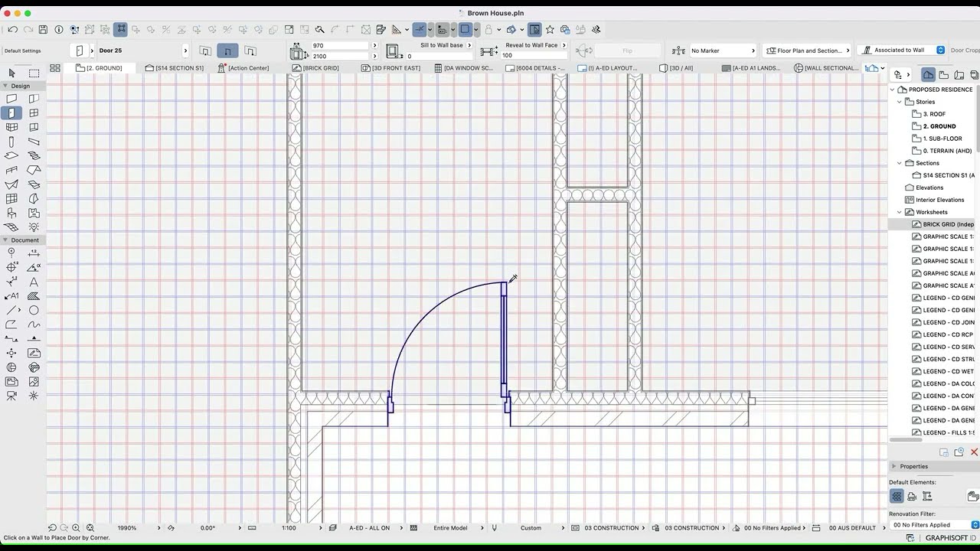Image resolution: width=980 pixels, height=551 pixels.
Task: Switch to the BRICK GRID tab
Action: [x=315, y=68]
